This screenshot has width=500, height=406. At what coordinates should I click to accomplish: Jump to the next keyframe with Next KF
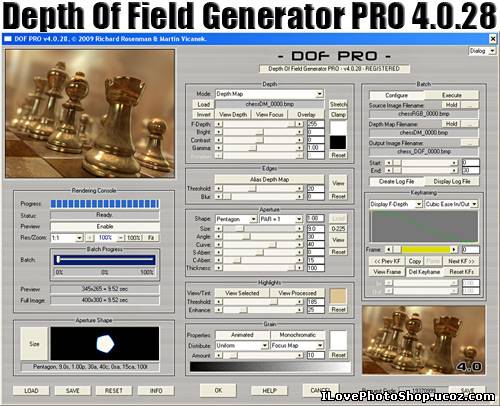tap(461, 261)
